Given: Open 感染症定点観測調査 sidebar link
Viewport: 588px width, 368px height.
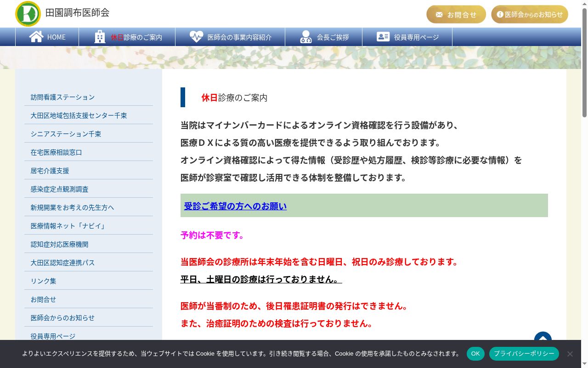Looking at the screenshot, I should pyautogui.click(x=89, y=189).
